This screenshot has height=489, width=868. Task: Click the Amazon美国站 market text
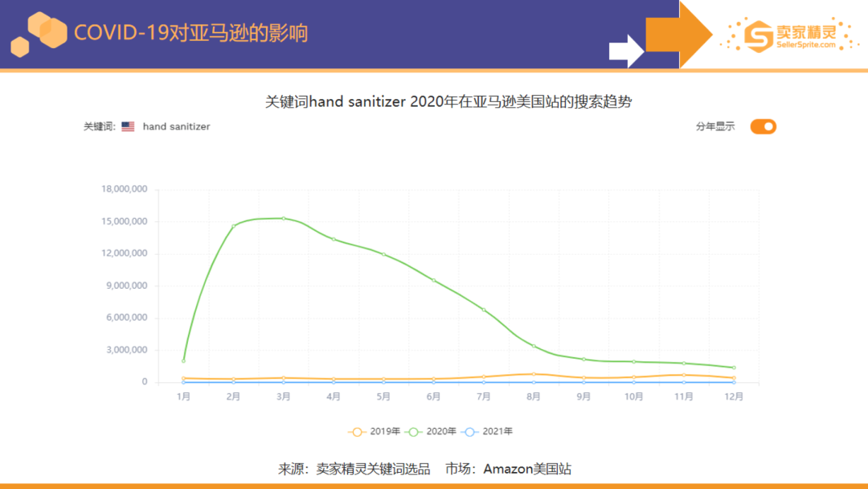527,468
